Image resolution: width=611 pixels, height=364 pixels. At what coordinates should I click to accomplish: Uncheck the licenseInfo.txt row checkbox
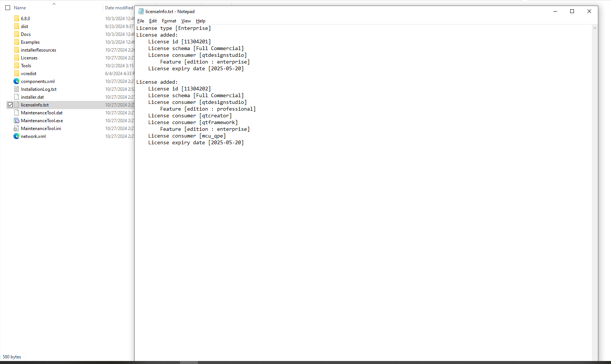10,105
